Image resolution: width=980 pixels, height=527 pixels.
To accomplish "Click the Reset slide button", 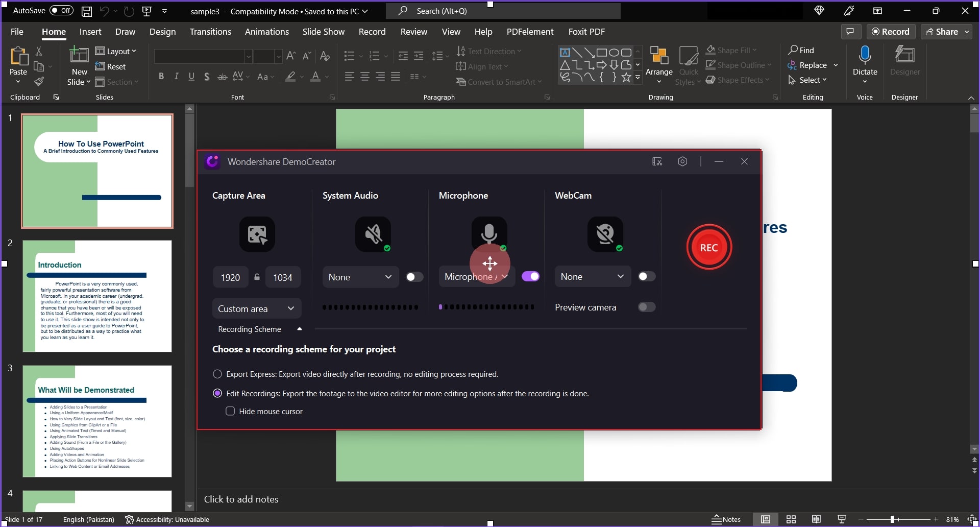I will (x=110, y=66).
